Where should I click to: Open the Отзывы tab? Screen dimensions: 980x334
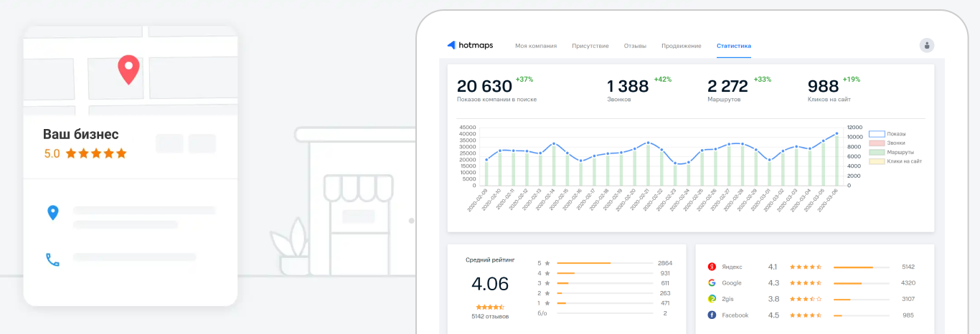pos(635,46)
